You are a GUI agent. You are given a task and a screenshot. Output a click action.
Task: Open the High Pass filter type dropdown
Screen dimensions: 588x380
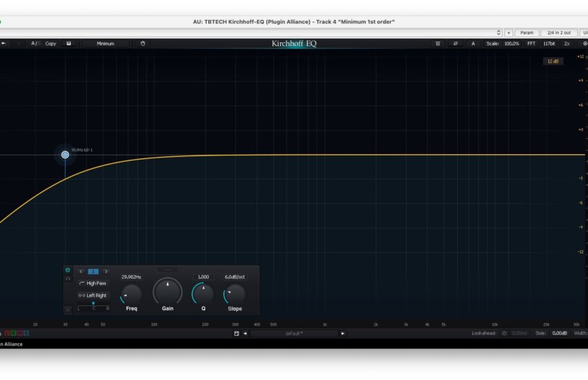tap(93, 283)
